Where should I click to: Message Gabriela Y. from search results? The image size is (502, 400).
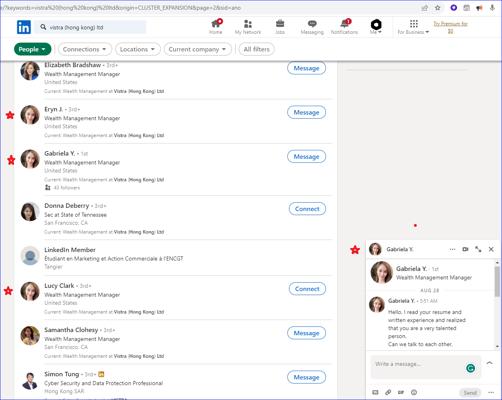[x=306, y=156]
